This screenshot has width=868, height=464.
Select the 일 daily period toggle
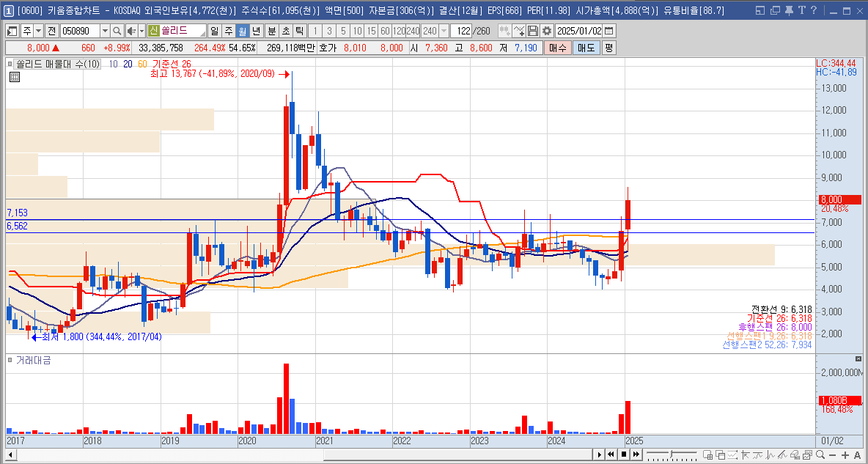coord(215,31)
